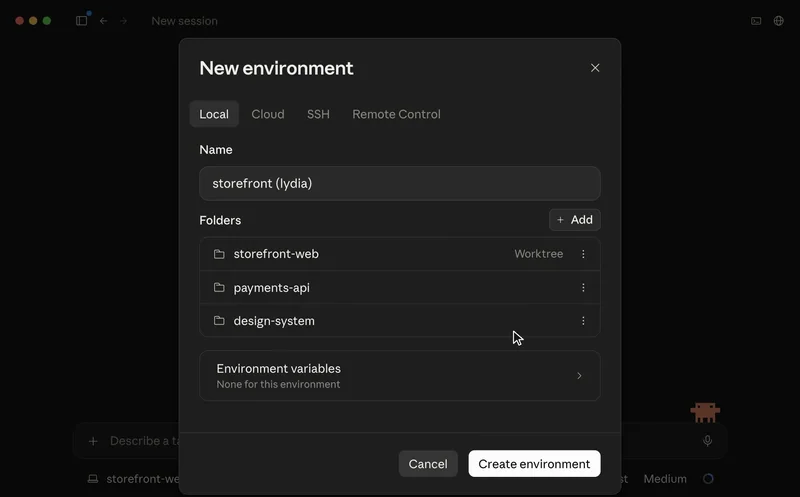Open the more options menu for design-system

click(583, 321)
